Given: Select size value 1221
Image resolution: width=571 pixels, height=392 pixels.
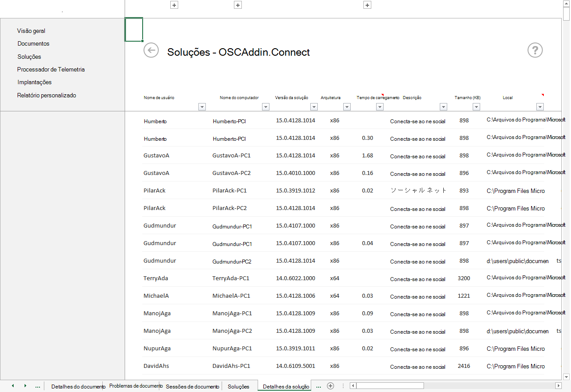Looking at the screenshot, I should coord(464,296).
